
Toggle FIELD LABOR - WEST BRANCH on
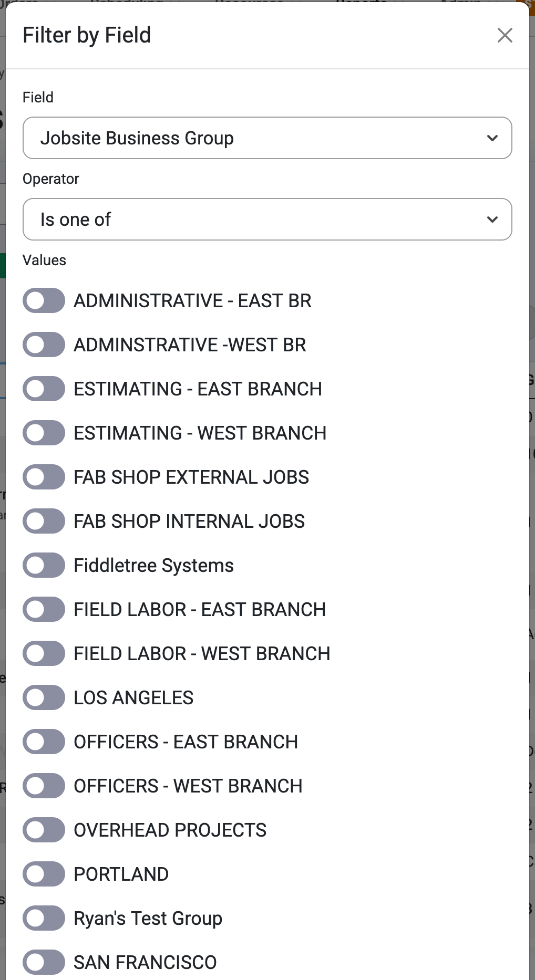pyautogui.click(x=44, y=653)
